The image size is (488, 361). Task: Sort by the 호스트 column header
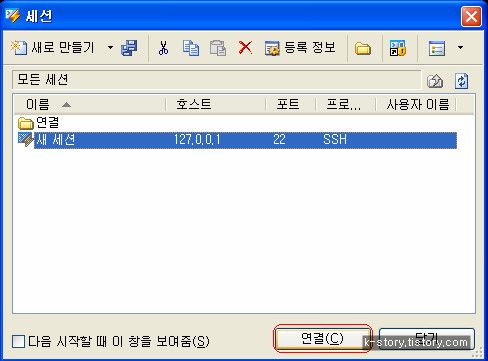click(216, 105)
